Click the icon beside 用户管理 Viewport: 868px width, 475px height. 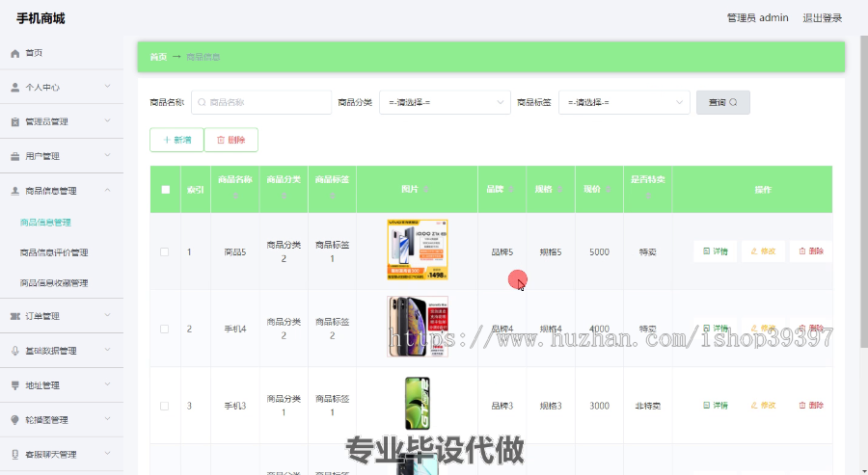pos(14,156)
